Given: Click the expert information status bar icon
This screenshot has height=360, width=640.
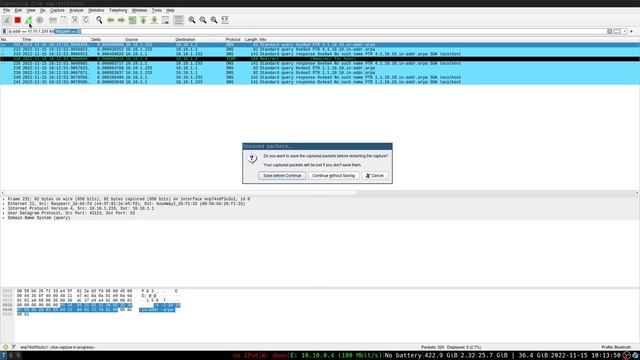Looking at the screenshot, I should 5,347.
